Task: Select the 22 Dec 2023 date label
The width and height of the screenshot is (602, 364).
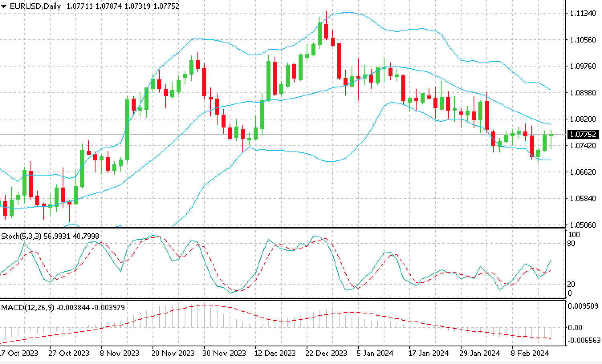Action: [x=327, y=353]
